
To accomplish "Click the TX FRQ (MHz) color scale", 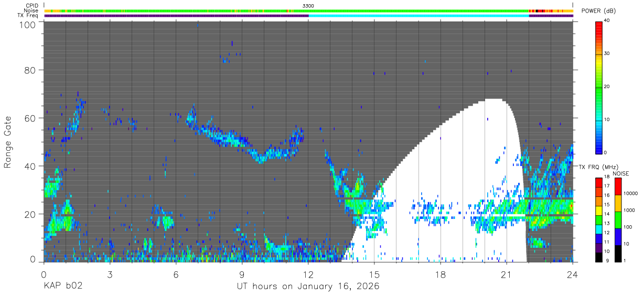I will (x=599, y=219).
